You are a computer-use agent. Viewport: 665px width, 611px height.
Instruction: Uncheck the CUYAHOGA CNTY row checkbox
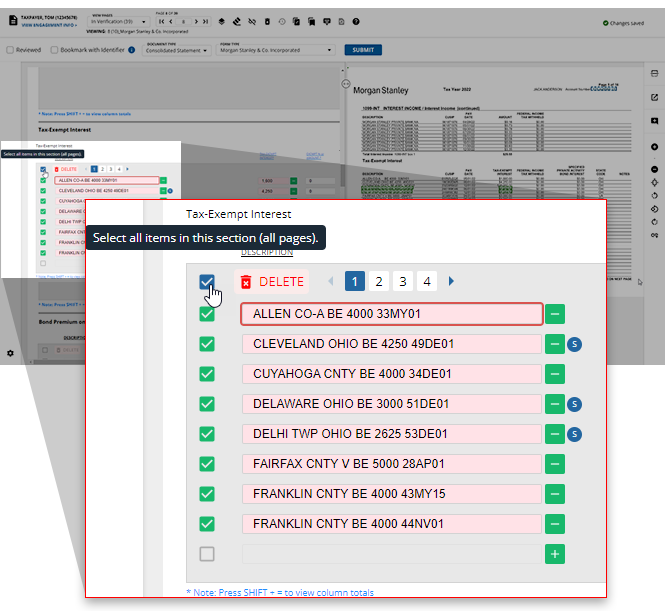point(207,374)
